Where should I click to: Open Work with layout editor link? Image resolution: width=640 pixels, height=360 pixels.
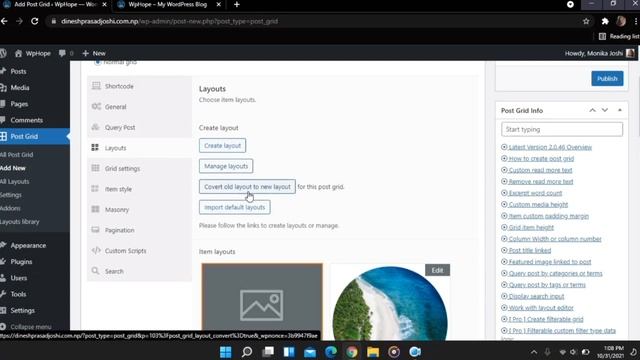[541, 307]
